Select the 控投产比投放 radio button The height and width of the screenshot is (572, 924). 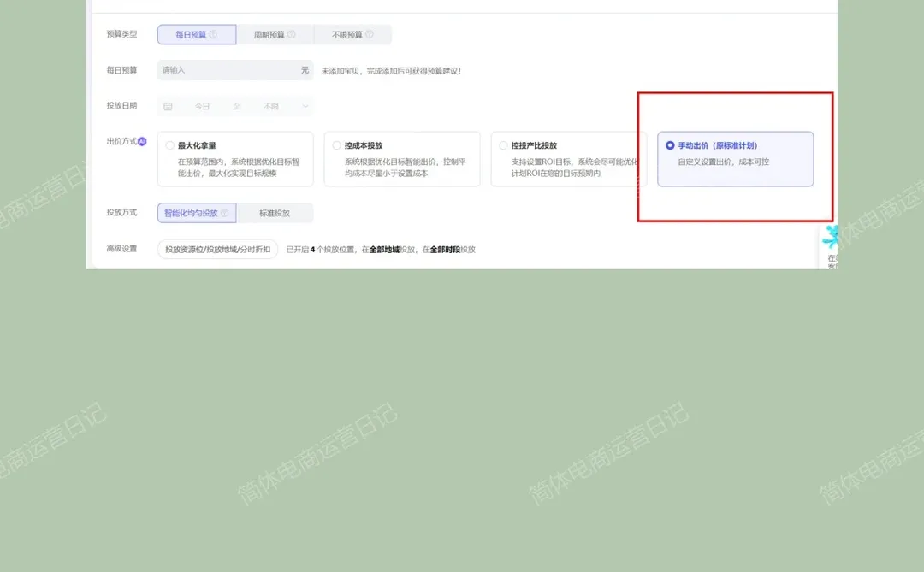click(x=502, y=145)
